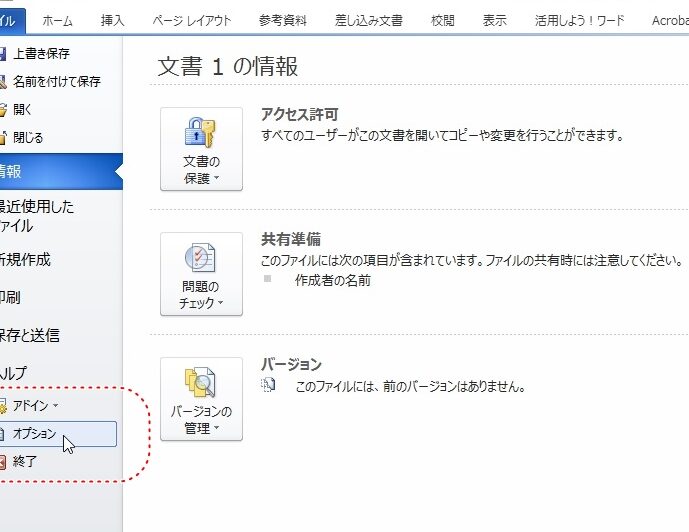Open the Acrobat ribbon tab
Viewport: 689px width, 532px height.
coord(670,21)
